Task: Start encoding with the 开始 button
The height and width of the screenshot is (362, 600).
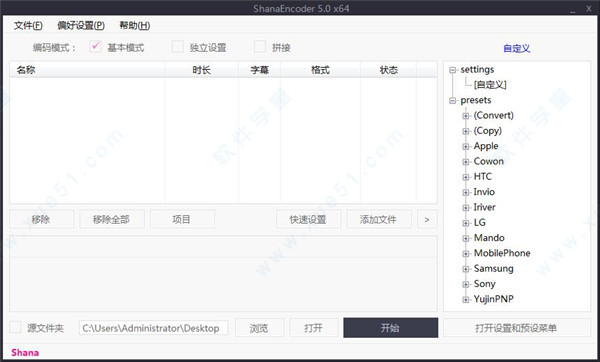Action: [390, 328]
